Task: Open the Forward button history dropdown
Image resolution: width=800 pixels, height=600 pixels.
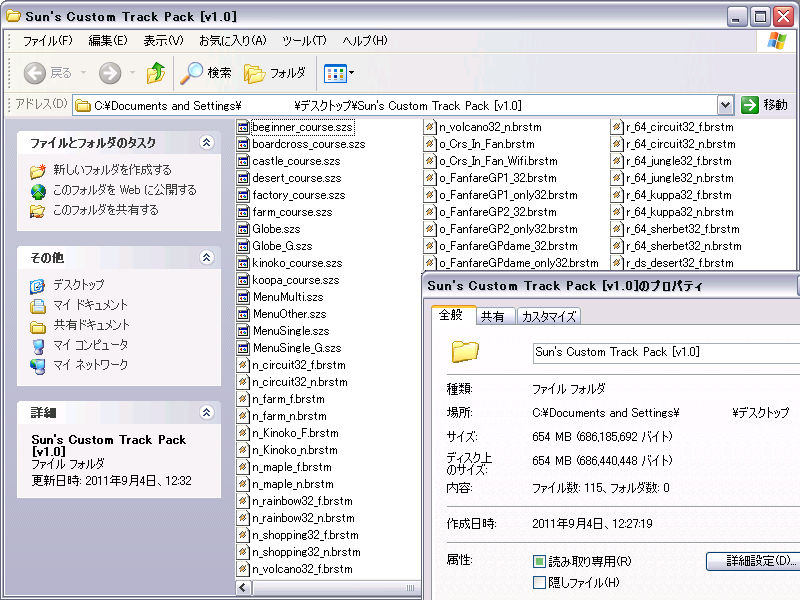Action: coord(132,73)
